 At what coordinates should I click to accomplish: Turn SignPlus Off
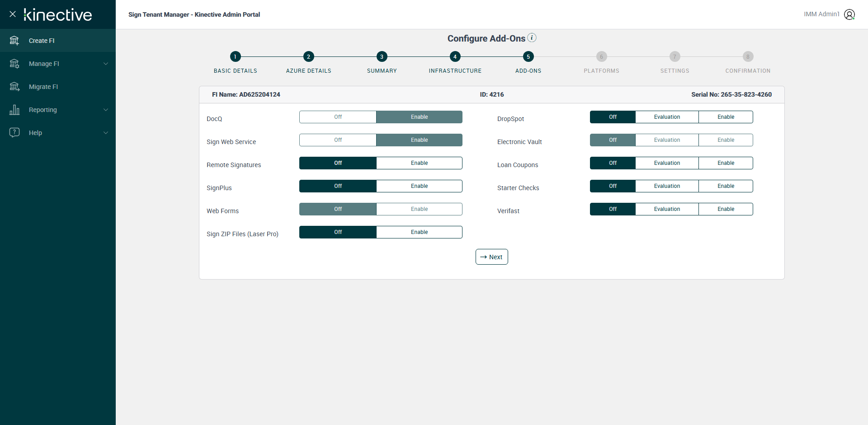click(338, 186)
